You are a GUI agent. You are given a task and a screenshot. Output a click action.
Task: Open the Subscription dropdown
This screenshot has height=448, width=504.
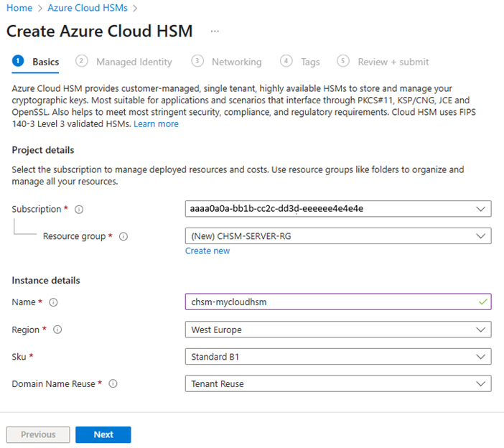click(x=337, y=209)
